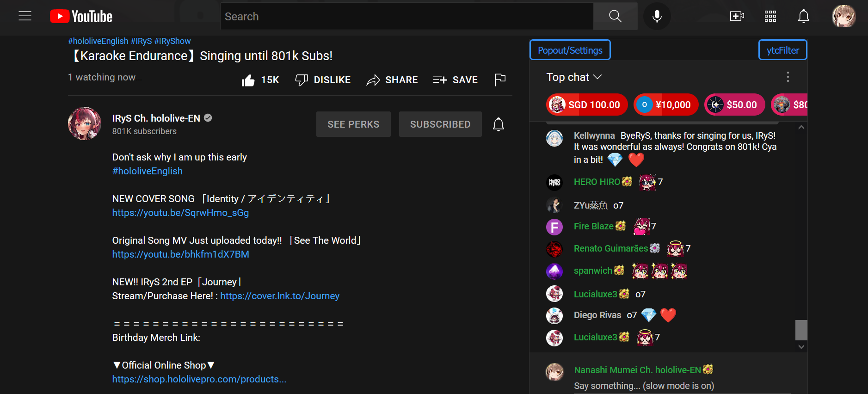
Task: Open account avatar menu
Action: pyautogui.click(x=844, y=16)
